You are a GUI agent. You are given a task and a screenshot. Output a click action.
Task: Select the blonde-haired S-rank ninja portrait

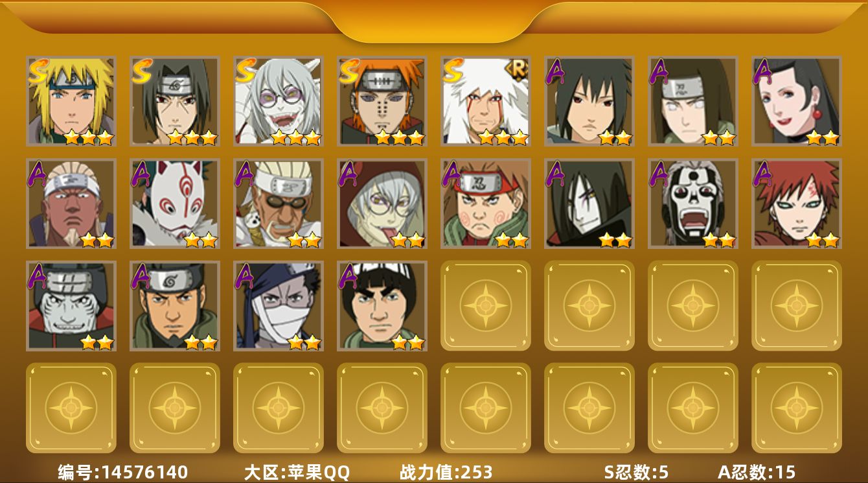pyautogui.click(x=71, y=101)
